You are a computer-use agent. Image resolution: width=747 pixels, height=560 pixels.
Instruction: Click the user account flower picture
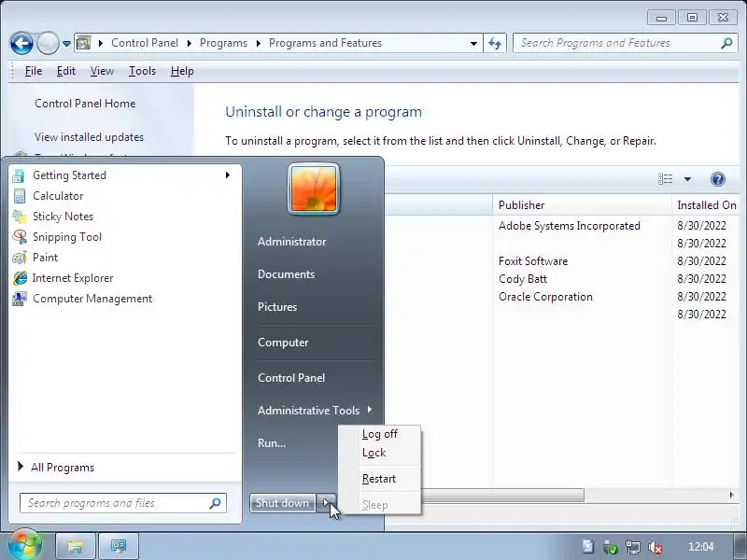pos(314,189)
